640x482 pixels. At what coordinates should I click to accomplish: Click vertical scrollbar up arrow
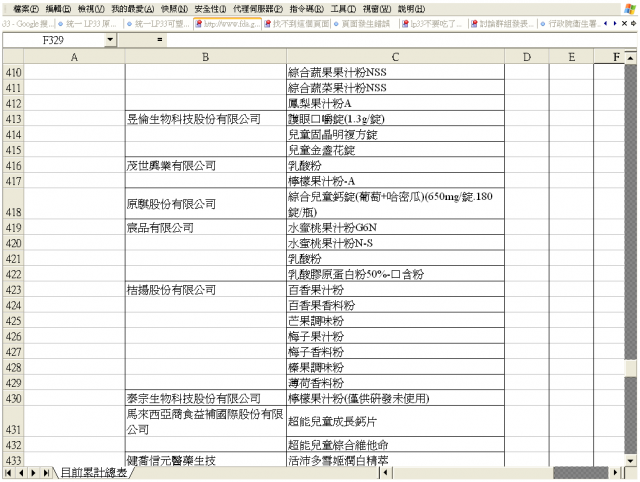pyautogui.click(x=631, y=58)
